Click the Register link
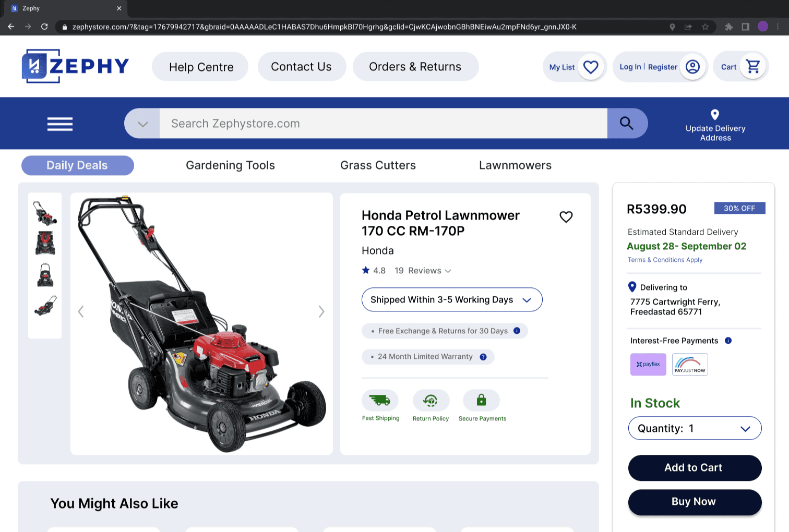Image resolution: width=789 pixels, height=532 pixels. [x=663, y=67]
